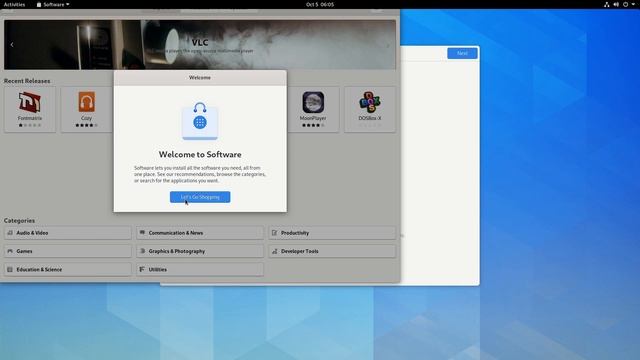Image resolution: width=640 pixels, height=360 pixels.
Task: Click the Audio & Video music icon
Action: pos(10,233)
